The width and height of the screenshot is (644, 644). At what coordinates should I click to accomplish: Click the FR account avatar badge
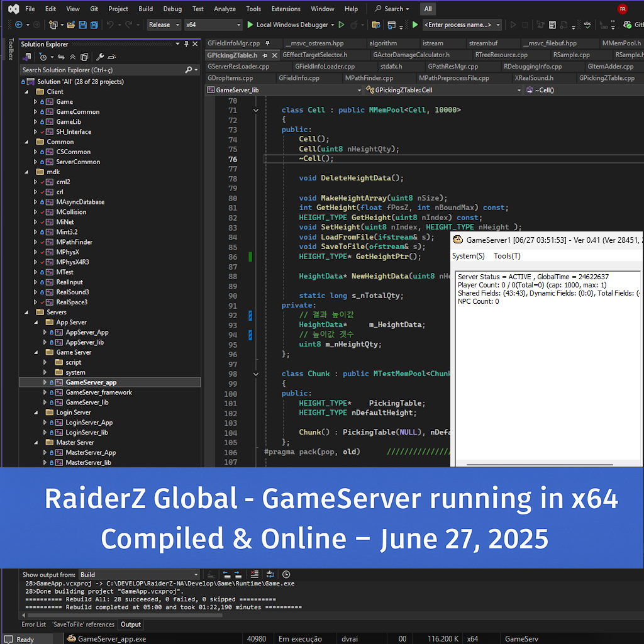[x=622, y=9]
